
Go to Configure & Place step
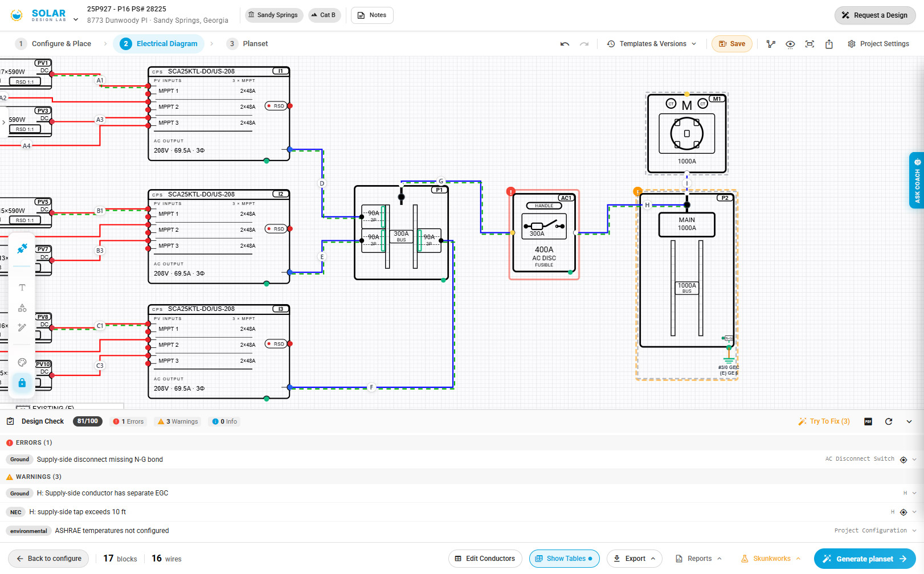tap(54, 44)
